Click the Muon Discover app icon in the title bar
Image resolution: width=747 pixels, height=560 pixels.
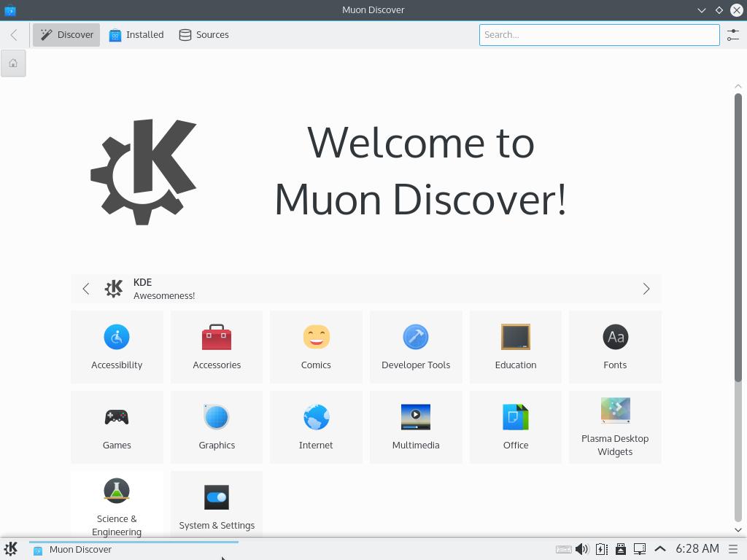(10, 10)
